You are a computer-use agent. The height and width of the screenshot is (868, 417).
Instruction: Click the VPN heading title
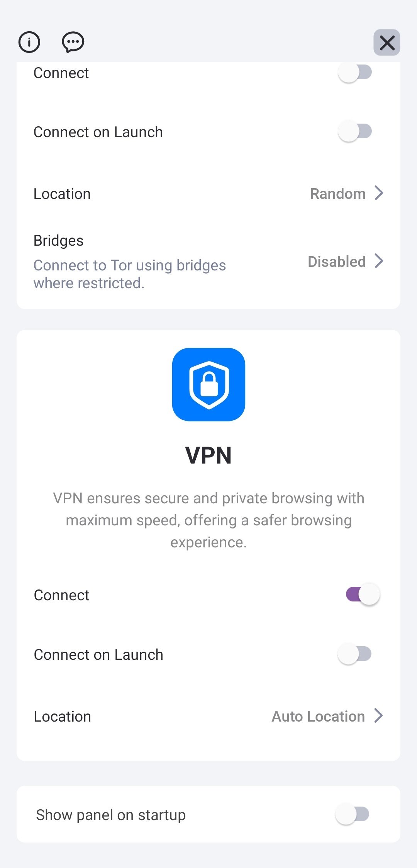tap(208, 455)
